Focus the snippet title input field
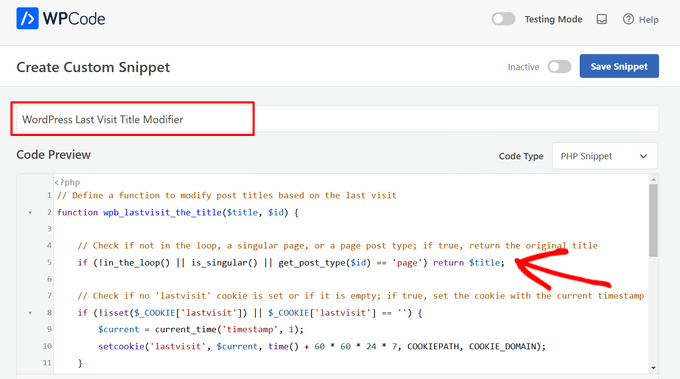 (x=337, y=119)
